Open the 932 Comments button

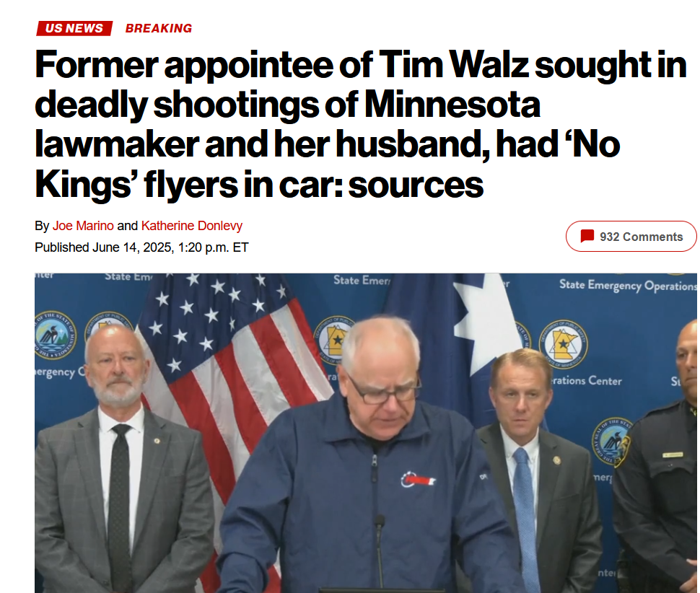point(631,237)
